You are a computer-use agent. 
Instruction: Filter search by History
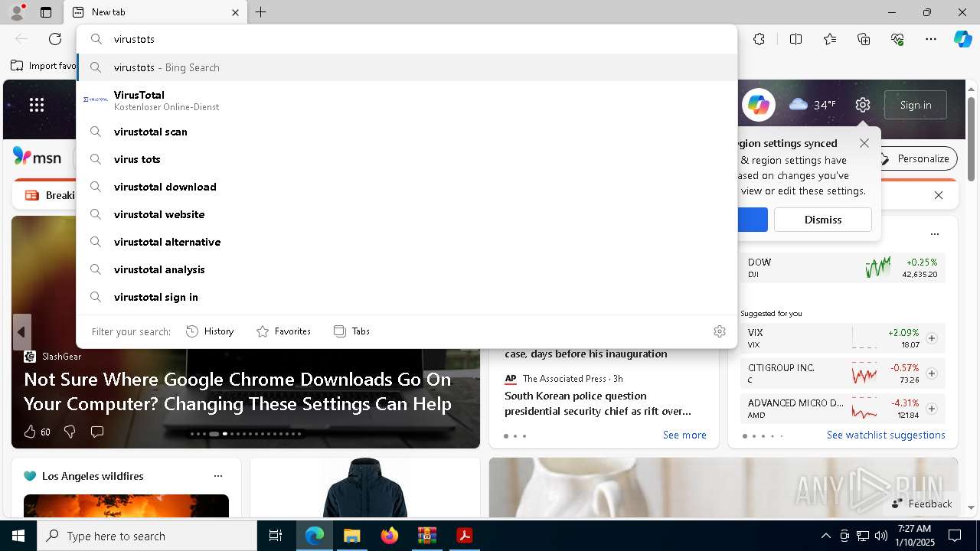click(210, 331)
